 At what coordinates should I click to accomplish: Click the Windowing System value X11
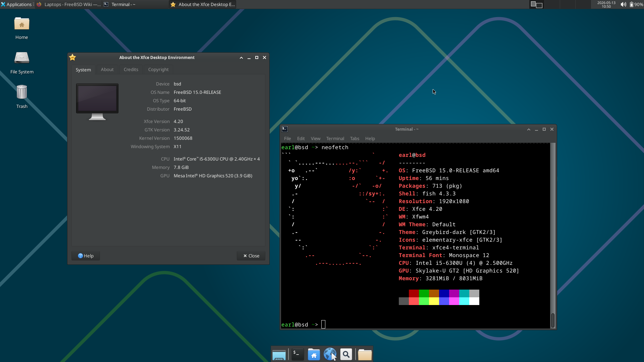(x=177, y=146)
